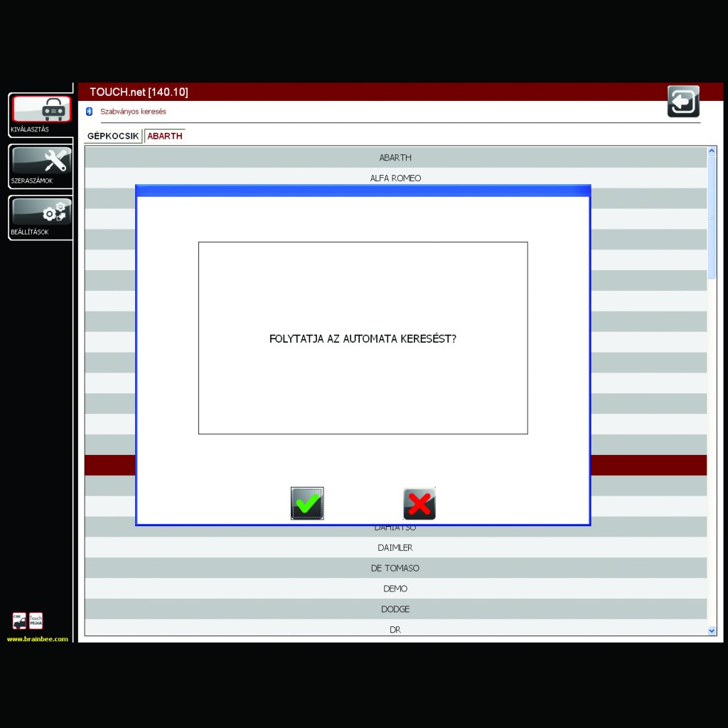Click the back arrow icon at top right

click(x=683, y=101)
